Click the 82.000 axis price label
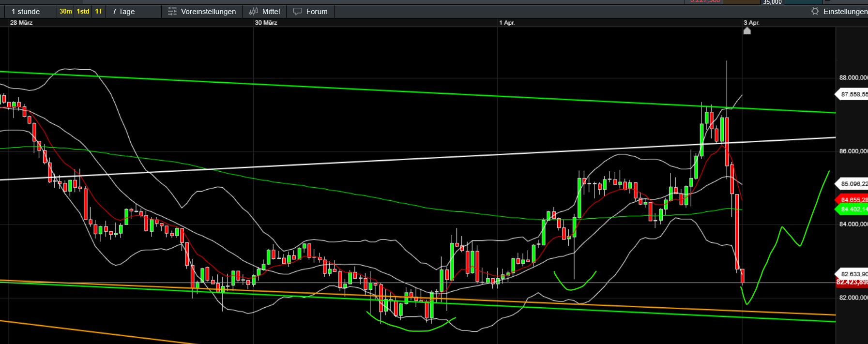 (853, 298)
